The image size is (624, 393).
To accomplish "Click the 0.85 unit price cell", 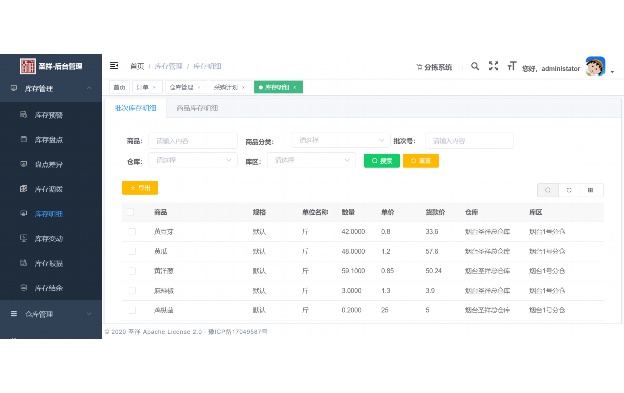I will 387,270.
